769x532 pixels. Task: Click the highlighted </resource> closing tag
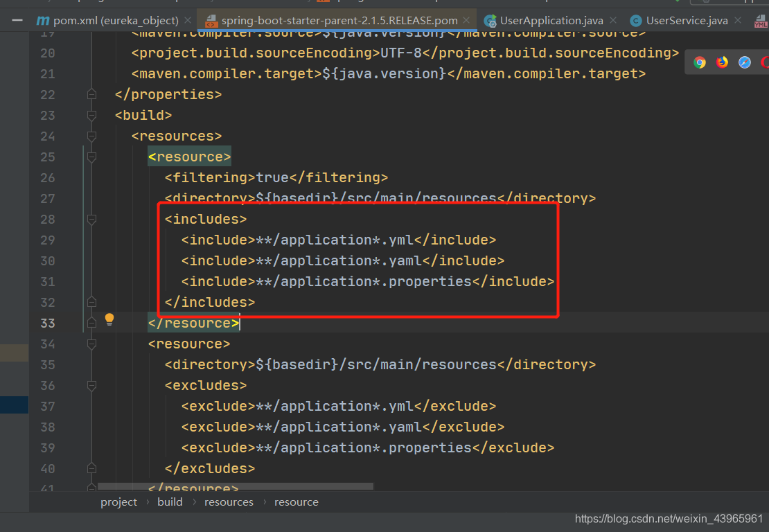click(x=194, y=323)
